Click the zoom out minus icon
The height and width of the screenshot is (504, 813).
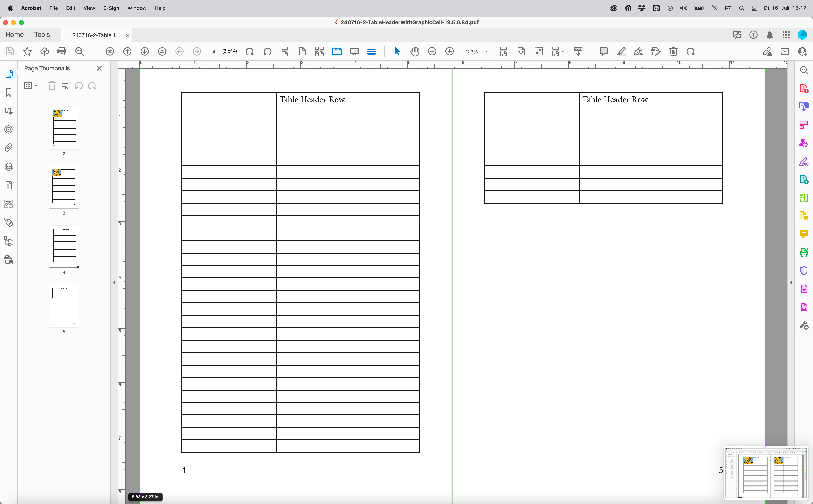tap(432, 51)
